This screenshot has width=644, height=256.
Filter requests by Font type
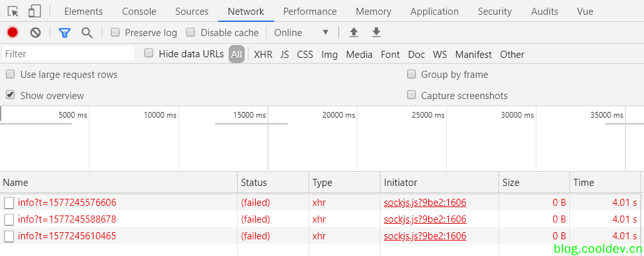click(390, 54)
